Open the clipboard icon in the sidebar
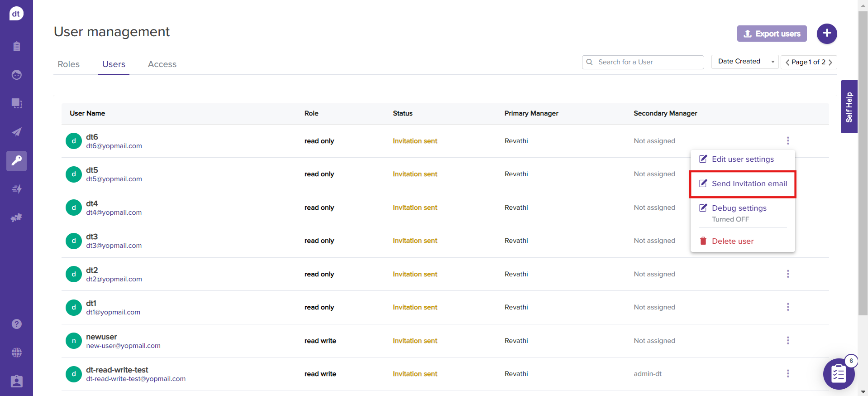Screen dimensions: 868x396 [x=16, y=47]
